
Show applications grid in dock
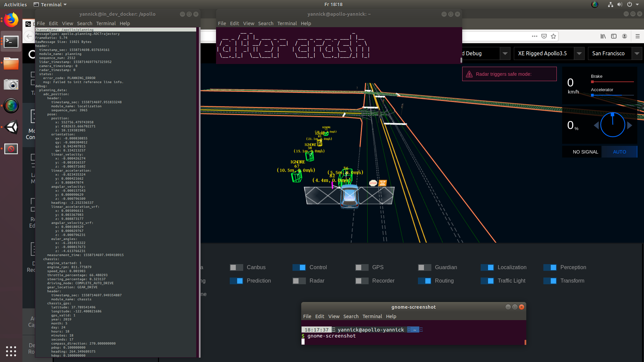click(x=11, y=351)
